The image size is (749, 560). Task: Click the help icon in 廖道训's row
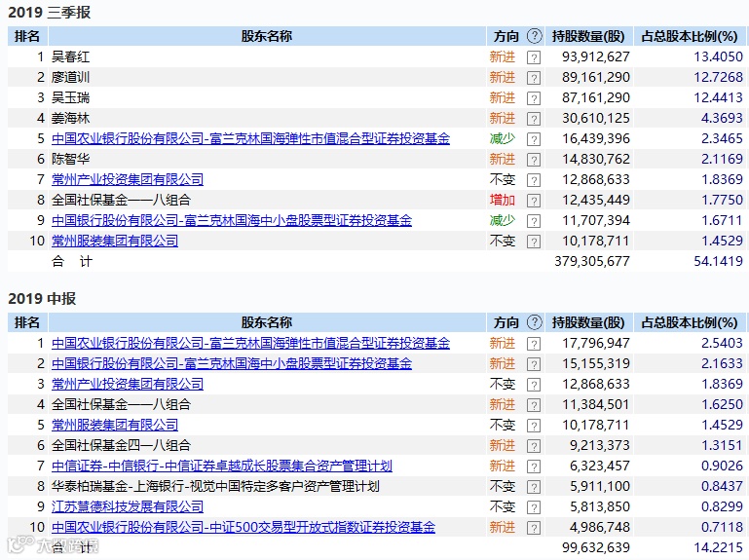click(x=534, y=78)
